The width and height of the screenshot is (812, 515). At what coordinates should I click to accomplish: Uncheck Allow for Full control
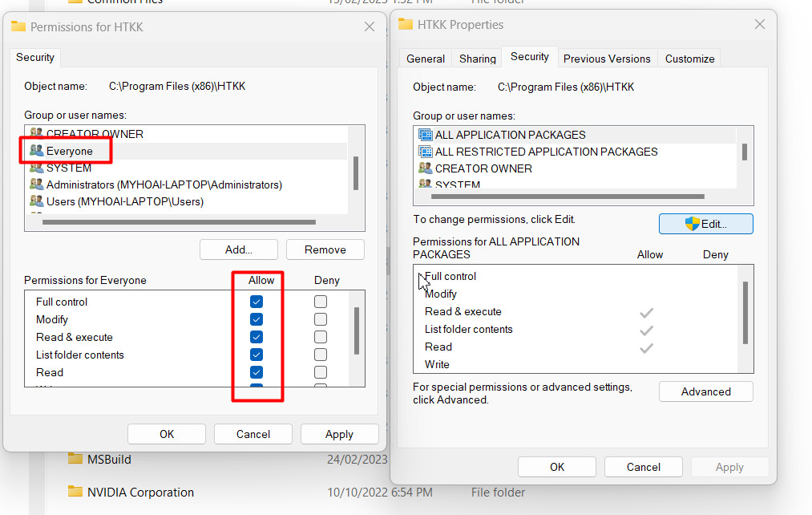tap(257, 302)
